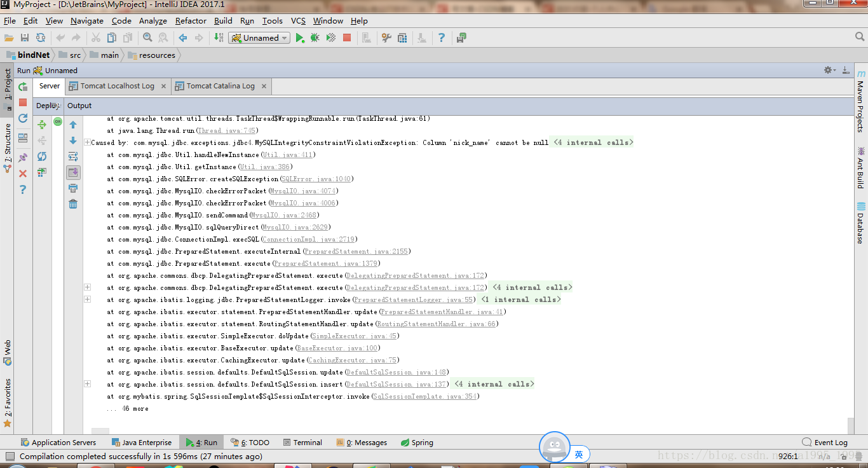
Task: Open the SQLError.java:1040 source link
Action: (x=316, y=179)
